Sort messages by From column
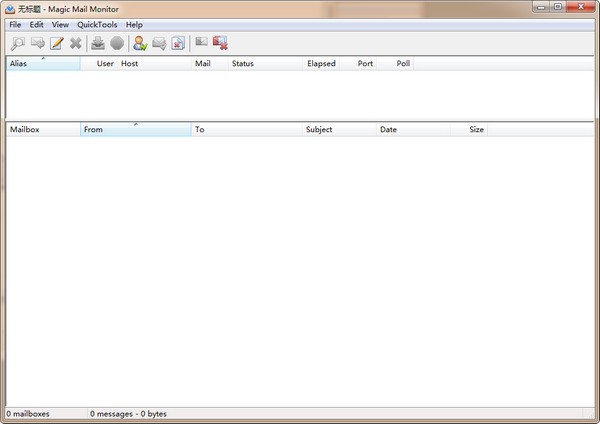Image resolution: width=600 pixels, height=424 pixels. [136, 129]
